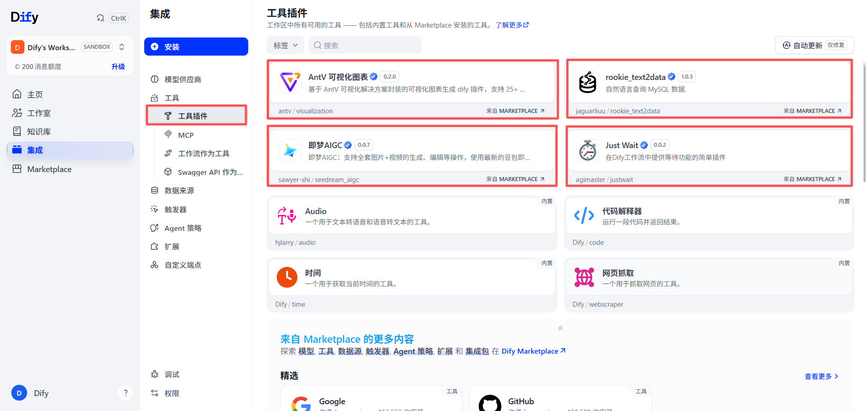Click 模型 in the explore sentence
The width and height of the screenshot is (868, 411).
tap(306, 351)
